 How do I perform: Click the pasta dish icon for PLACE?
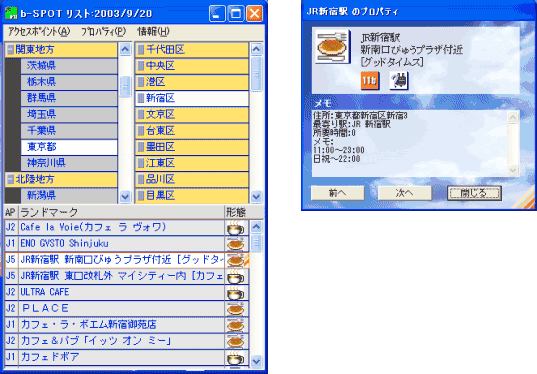pyautogui.click(x=236, y=309)
